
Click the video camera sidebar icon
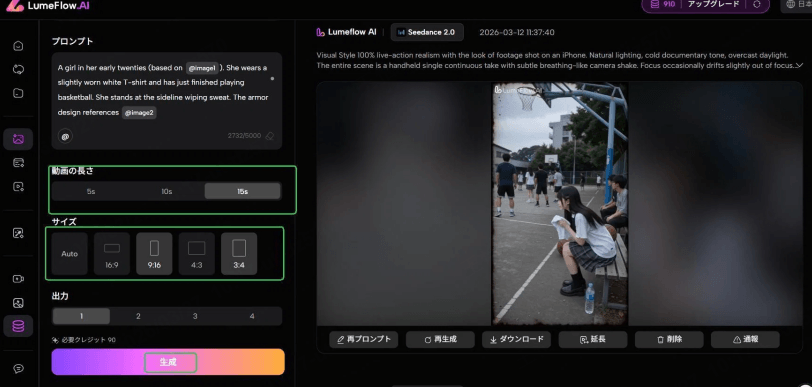pyautogui.click(x=18, y=279)
